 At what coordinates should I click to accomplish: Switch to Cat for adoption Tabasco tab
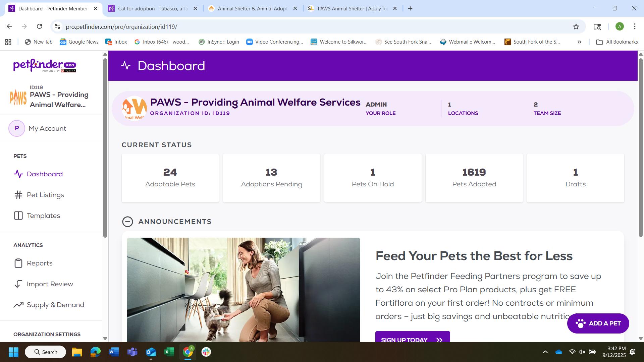tap(153, 8)
